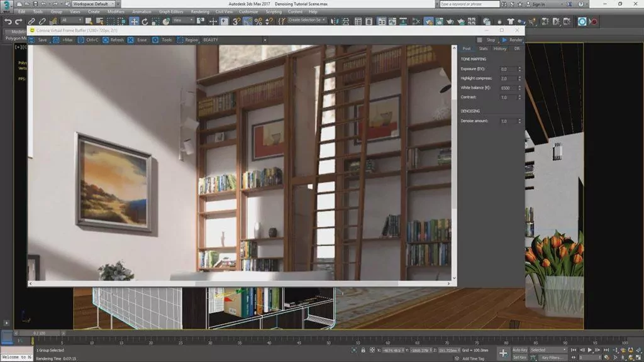Open the Rendering menu

point(199,11)
